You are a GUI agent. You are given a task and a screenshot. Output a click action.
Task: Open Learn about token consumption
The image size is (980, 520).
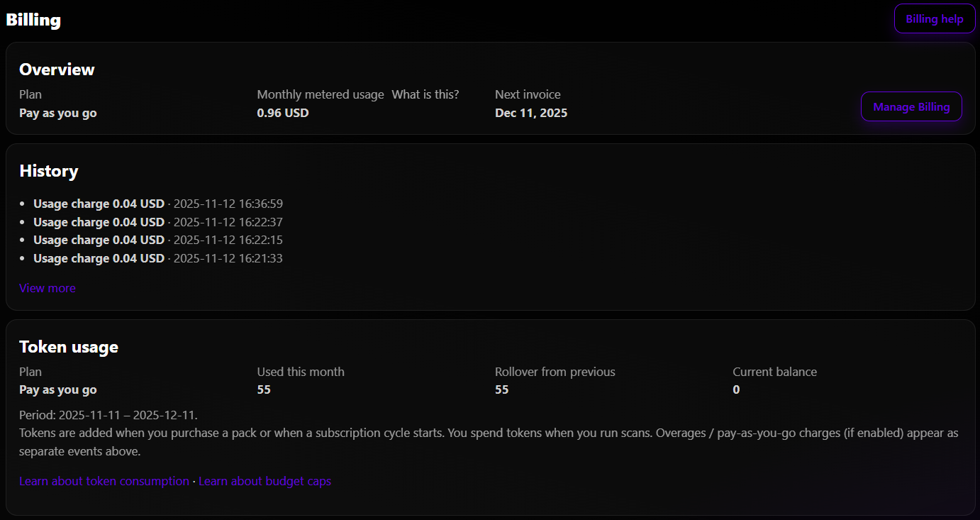click(x=104, y=480)
